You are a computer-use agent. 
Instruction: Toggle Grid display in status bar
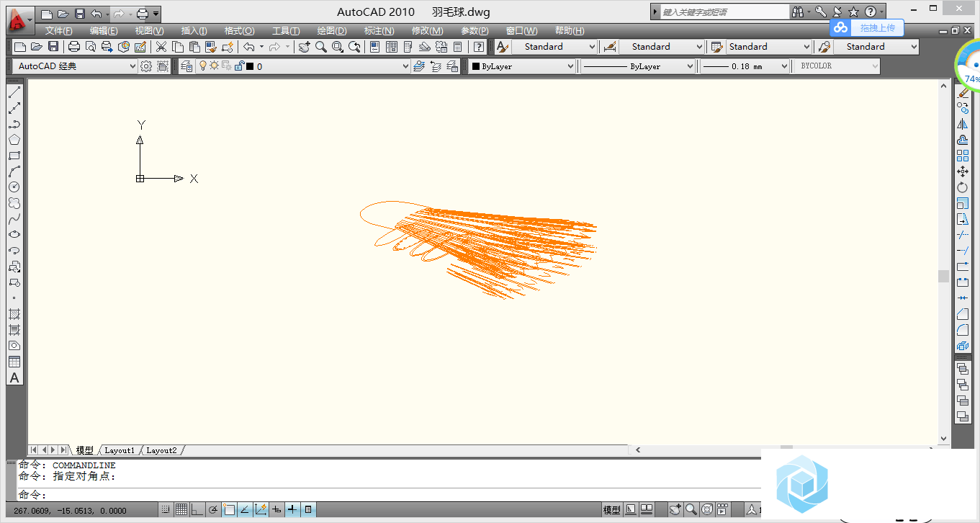pyautogui.click(x=181, y=509)
